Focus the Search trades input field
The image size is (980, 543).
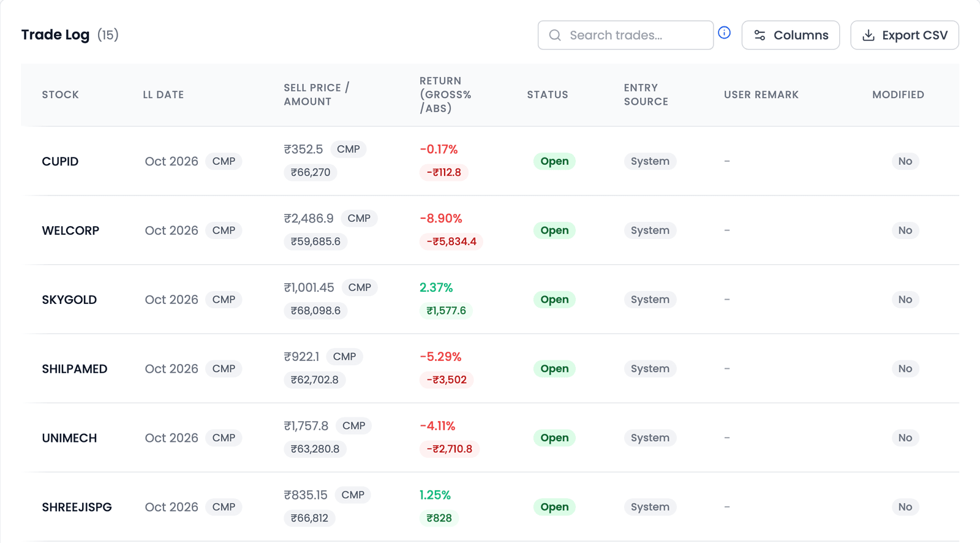coord(625,35)
